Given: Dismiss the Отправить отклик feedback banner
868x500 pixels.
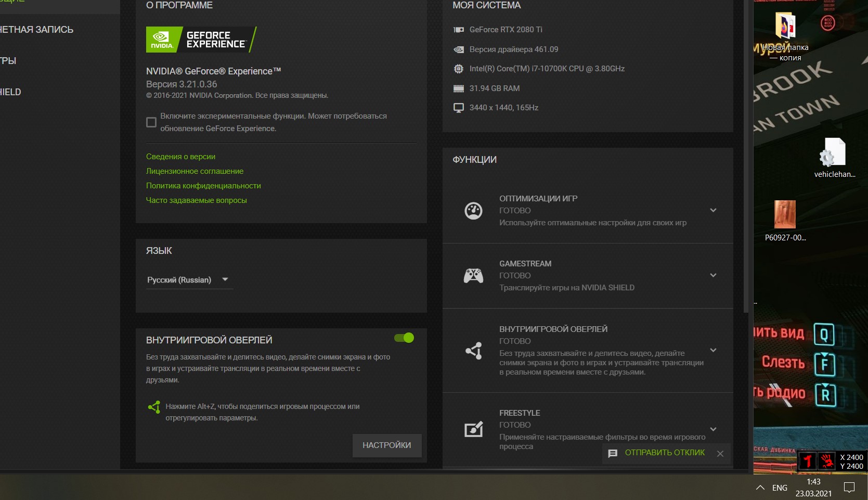Looking at the screenshot, I should click(x=720, y=453).
